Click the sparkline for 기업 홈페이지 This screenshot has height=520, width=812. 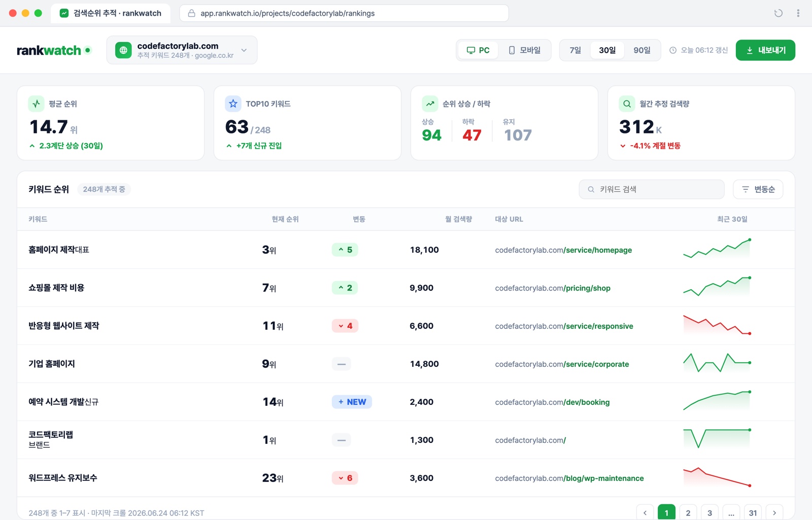[x=717, y=363]
